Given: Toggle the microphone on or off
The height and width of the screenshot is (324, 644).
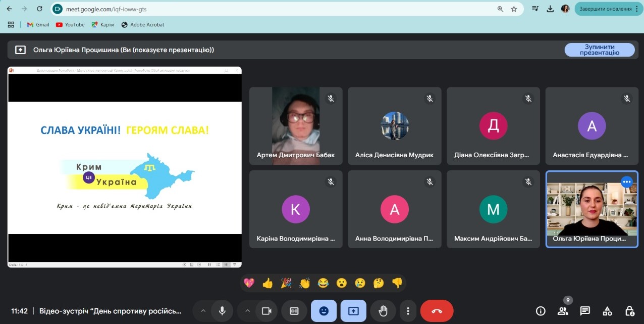Looking at the screenshot, I should (222, 311).
